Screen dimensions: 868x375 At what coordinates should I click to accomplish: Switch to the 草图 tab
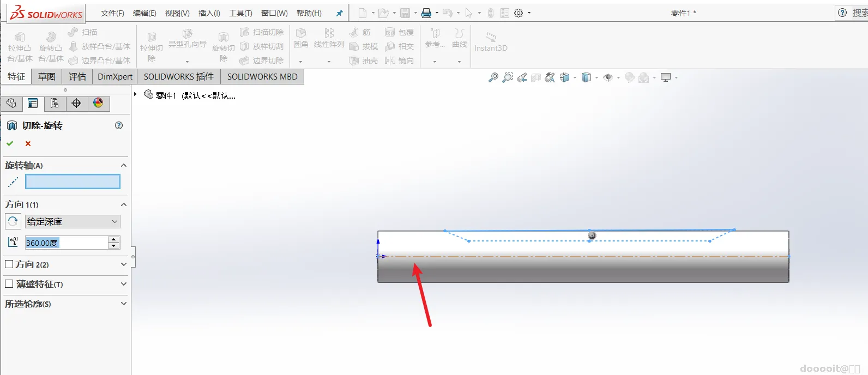pos(47,77)
